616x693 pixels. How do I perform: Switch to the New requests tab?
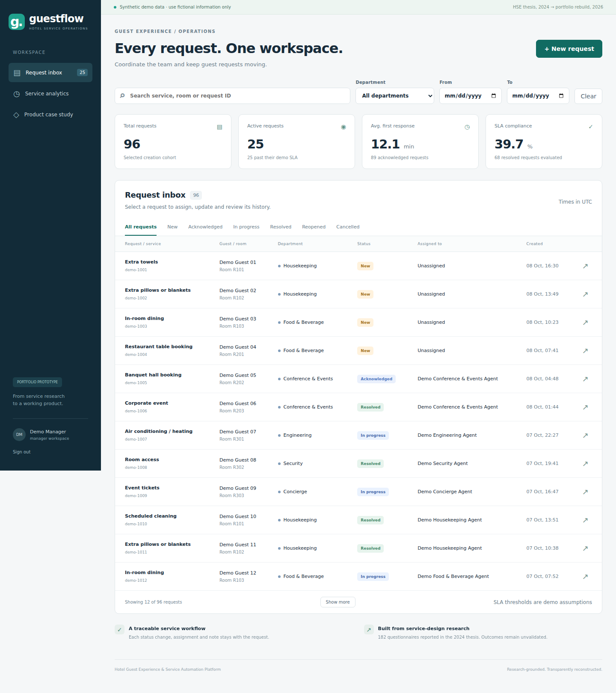[x=172, y=227]
